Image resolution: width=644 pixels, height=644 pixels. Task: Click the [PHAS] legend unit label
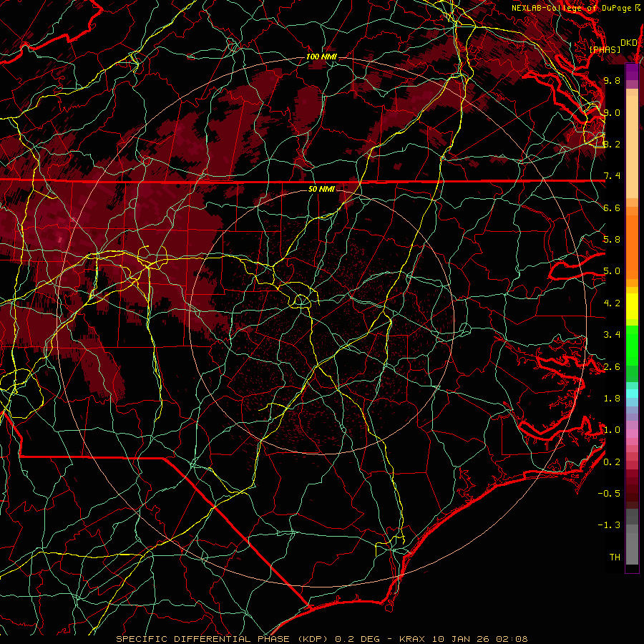coord(605,49)
